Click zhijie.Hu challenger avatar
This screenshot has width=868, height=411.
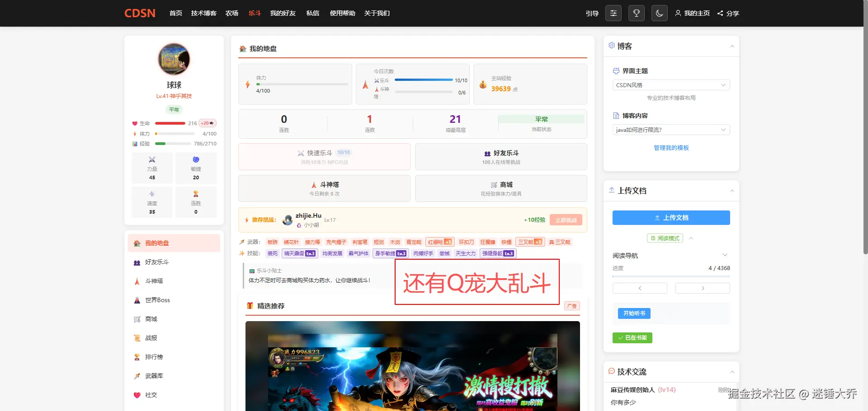point(288,220)
